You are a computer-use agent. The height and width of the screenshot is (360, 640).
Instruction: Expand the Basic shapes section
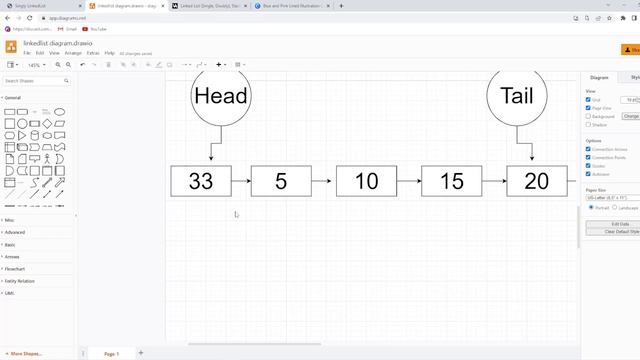tap(9, 245)
